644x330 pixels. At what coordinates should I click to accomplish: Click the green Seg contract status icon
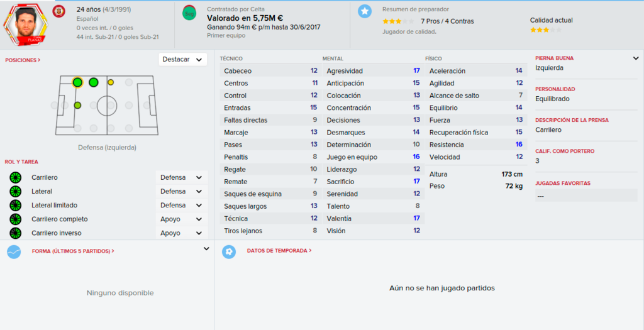click(x=189, y=13)
